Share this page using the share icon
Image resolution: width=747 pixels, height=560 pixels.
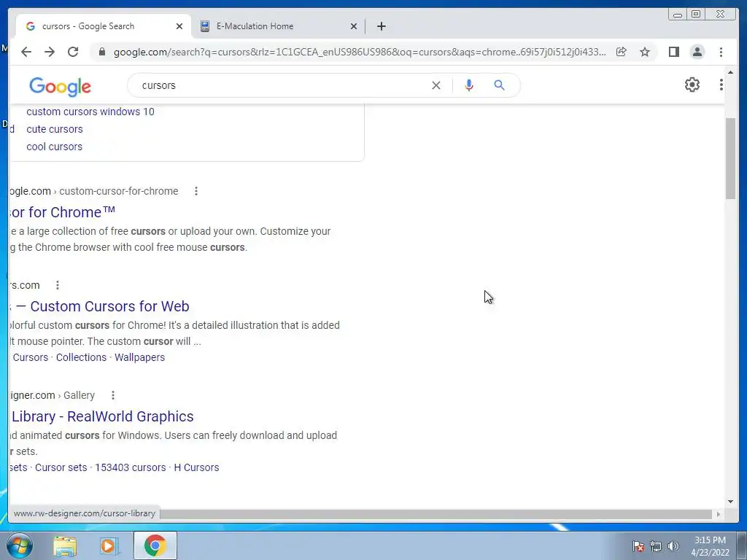click(622, 52)
